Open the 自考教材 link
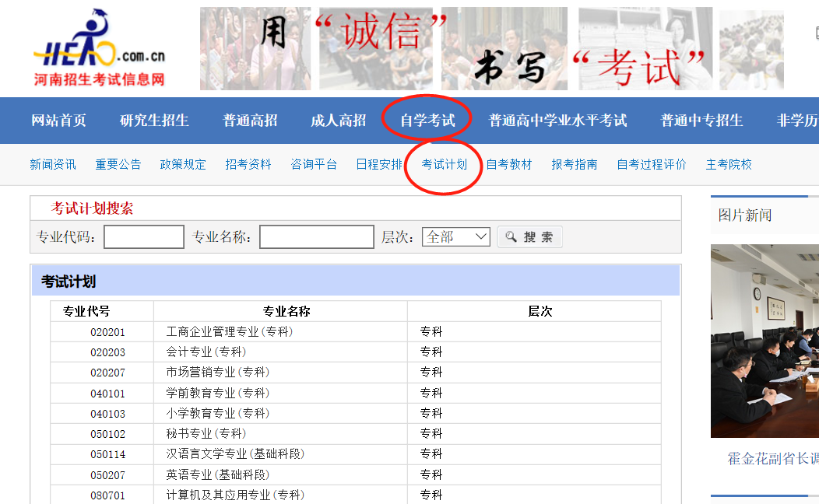 point(508,164)
